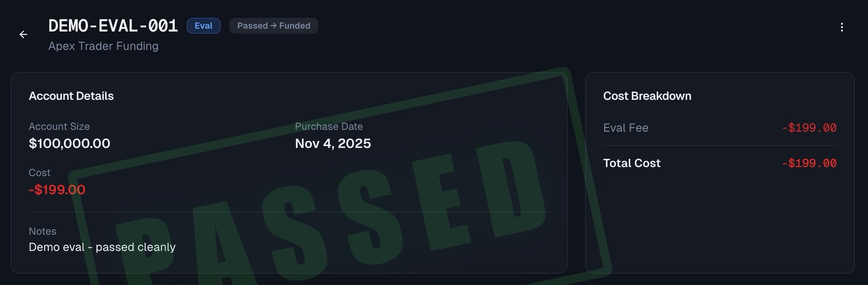Select the Purchase Date Nov 4, 2025
Viewport: 868px width, 285px height.
click(x=333, y=143)
